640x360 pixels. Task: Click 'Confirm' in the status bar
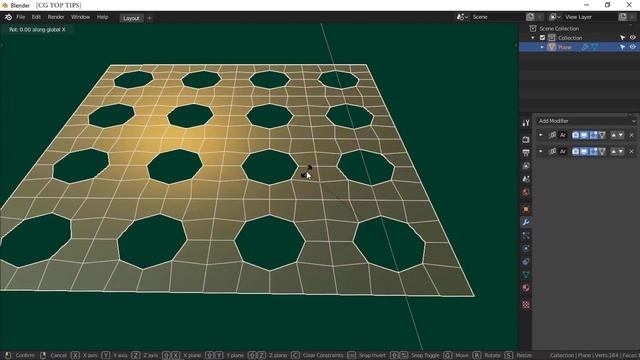tap(25, 356)
